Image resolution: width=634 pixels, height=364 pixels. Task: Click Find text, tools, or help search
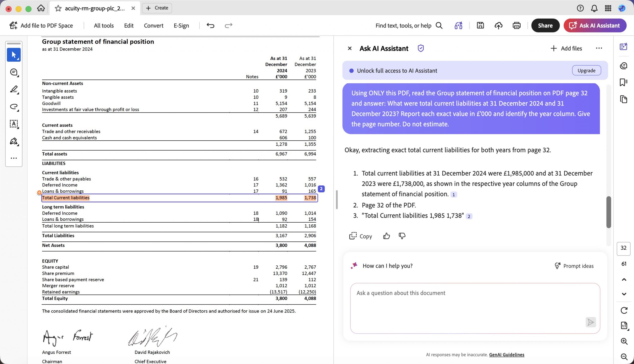point(409,26)
